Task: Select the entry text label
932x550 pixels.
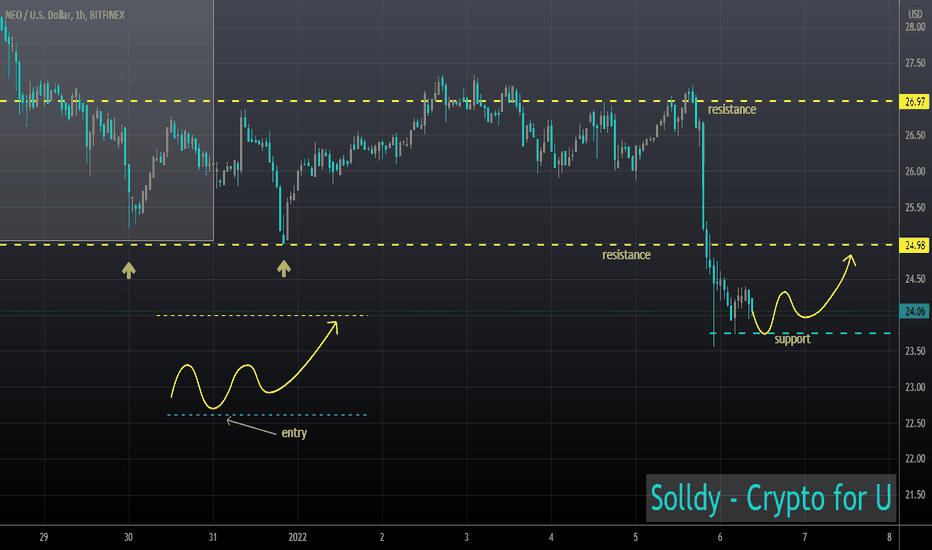Action: [x=294, y=433]
